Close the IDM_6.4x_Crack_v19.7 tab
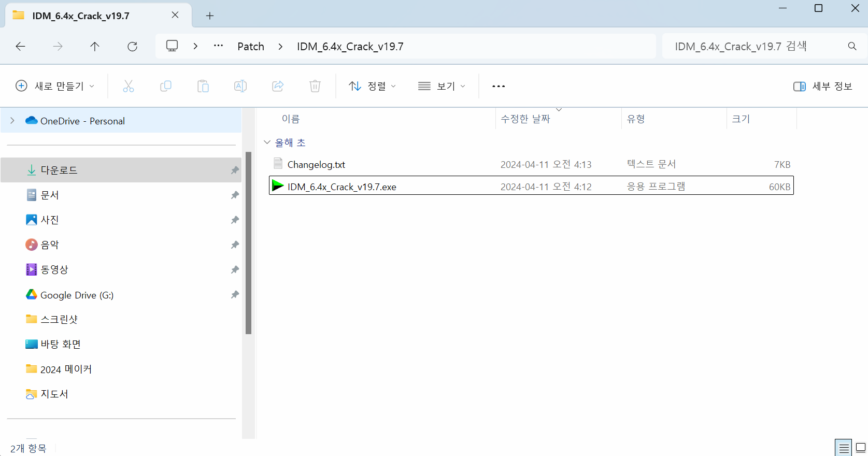 pos(175,15)
